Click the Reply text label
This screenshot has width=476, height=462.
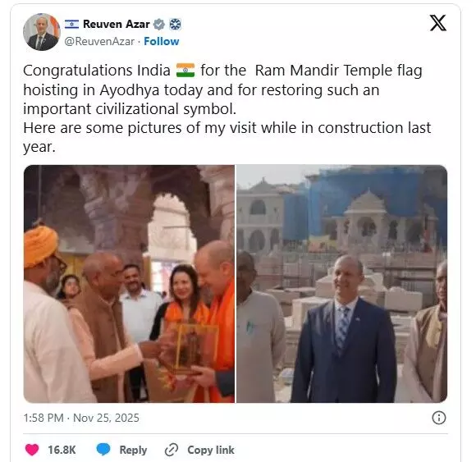point(133,450)
